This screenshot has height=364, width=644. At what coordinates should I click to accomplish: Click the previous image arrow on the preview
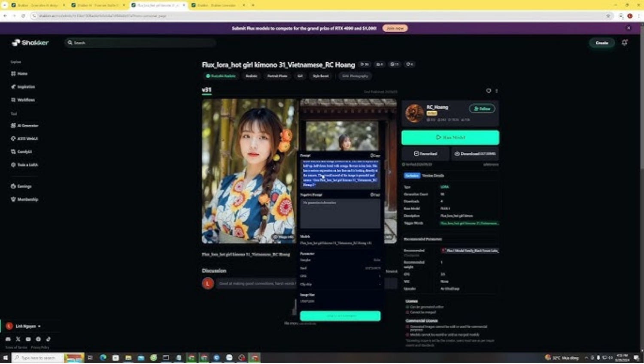click(210, 171)
